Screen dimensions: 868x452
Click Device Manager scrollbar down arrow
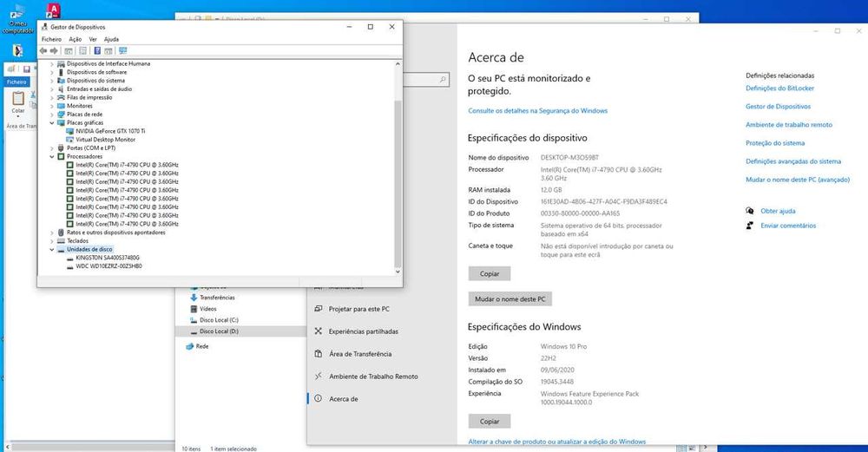398,272
